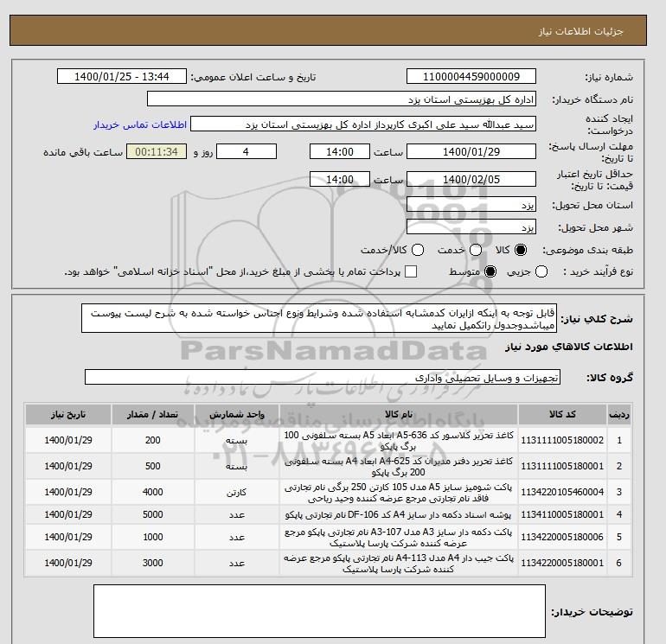
Task: Open the اطلاعات تماس خریدار link
Action: tap(140, 124)
